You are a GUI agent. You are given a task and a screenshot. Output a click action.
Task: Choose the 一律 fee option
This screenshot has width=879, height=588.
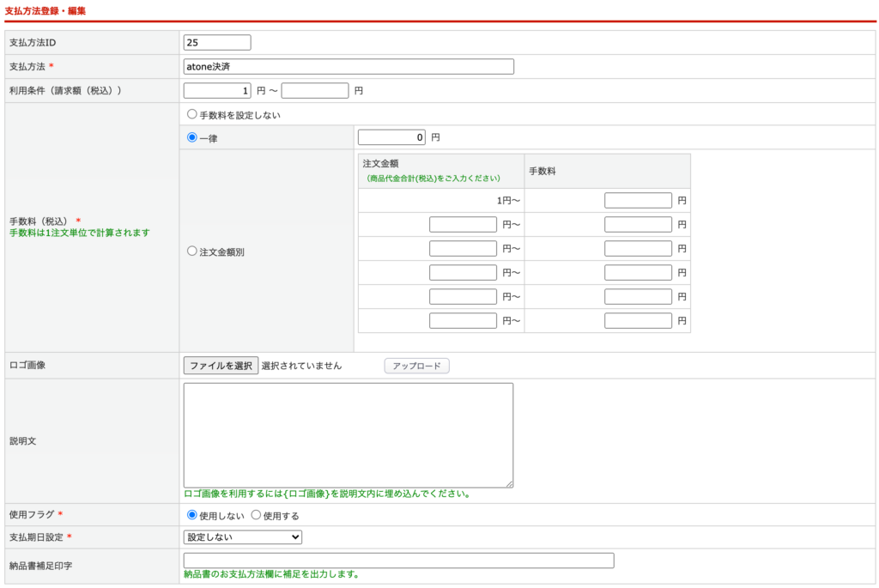pyautogui.click(x=192, y=137)
